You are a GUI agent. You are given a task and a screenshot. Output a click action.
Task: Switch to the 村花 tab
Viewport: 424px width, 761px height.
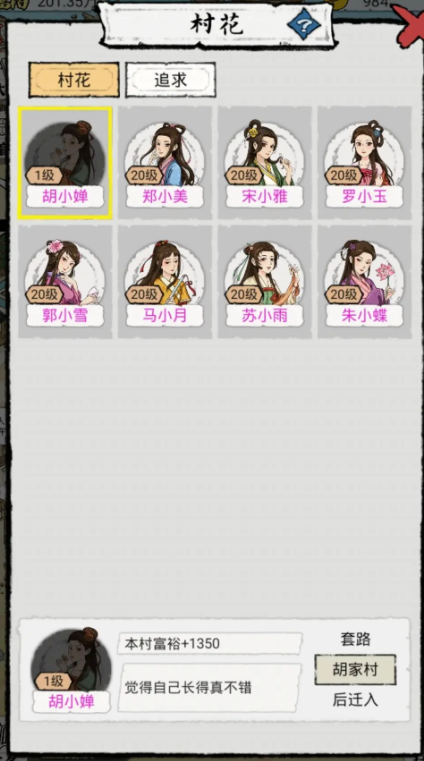click(74, 80)
